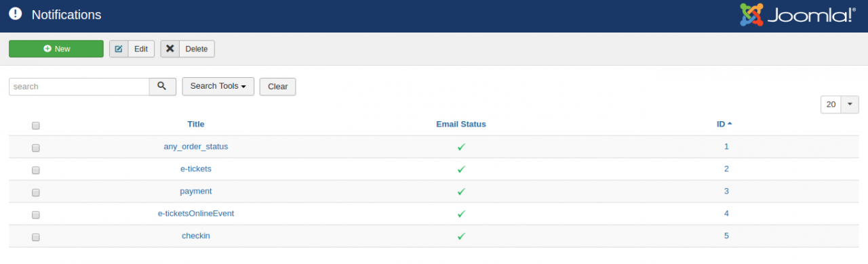
Task: Sort by the Title column header
Action: tap(196, 124)
